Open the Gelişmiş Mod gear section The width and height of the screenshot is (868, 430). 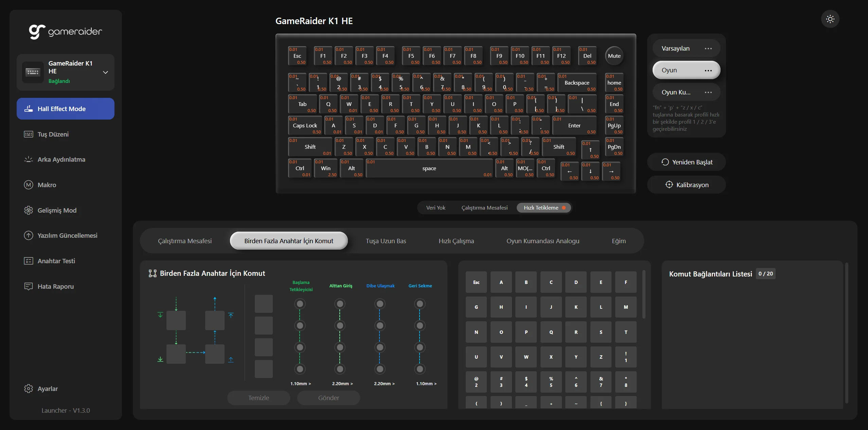tap(57, 210)
